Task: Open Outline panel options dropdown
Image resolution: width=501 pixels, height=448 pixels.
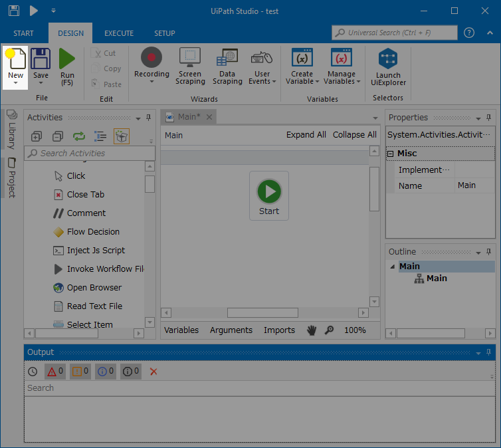Action: [478, 253]
